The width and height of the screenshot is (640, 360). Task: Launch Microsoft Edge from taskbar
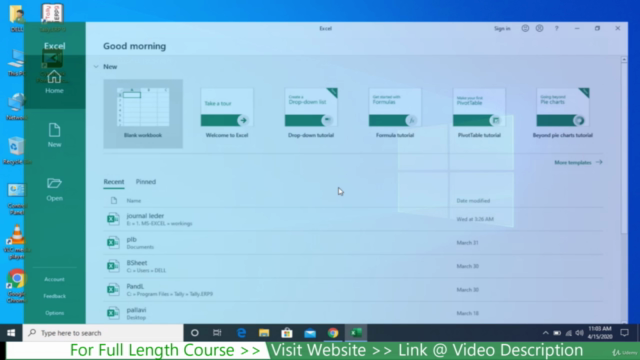(241, 333)
